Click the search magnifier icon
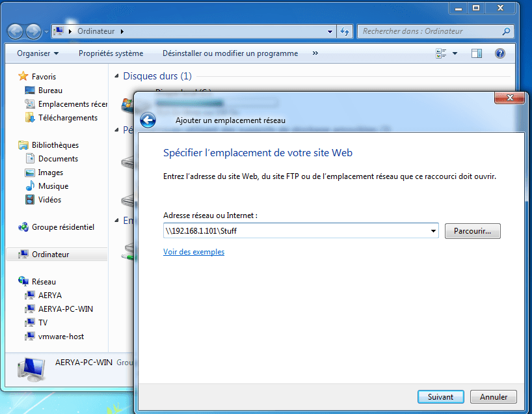The width and height of the screenshot is (532, 414). click(x=506, y=31)
